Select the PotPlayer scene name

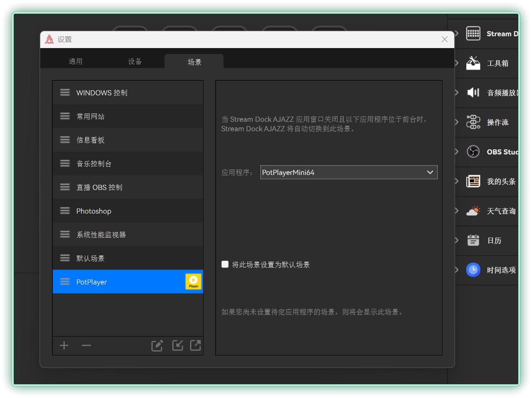91,282
